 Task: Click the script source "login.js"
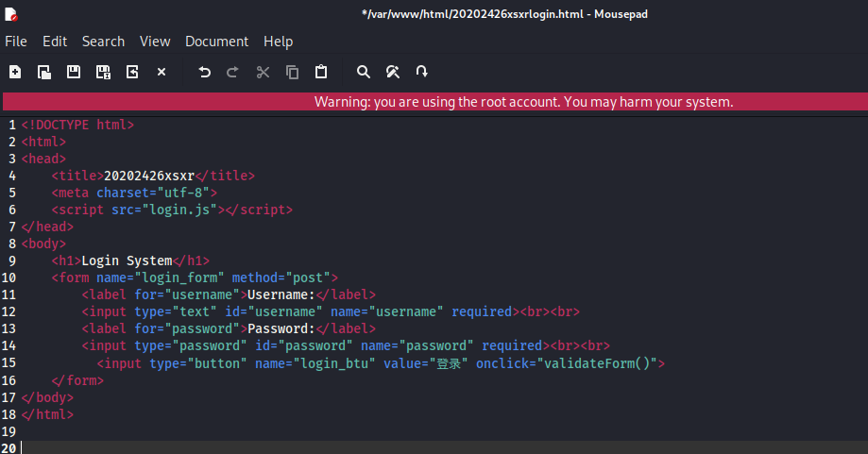pos(179,210)
